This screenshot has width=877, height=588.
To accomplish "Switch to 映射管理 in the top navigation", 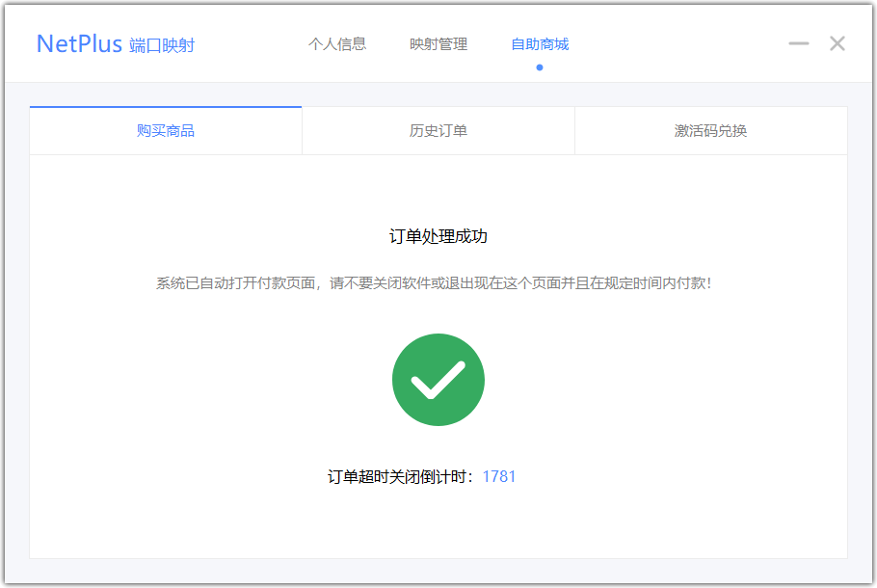I will point(438,44).
